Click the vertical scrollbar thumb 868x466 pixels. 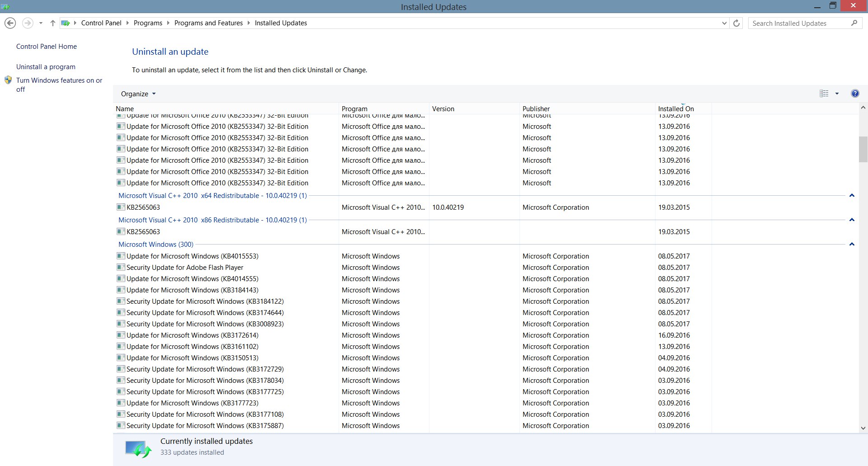point(863,149)
